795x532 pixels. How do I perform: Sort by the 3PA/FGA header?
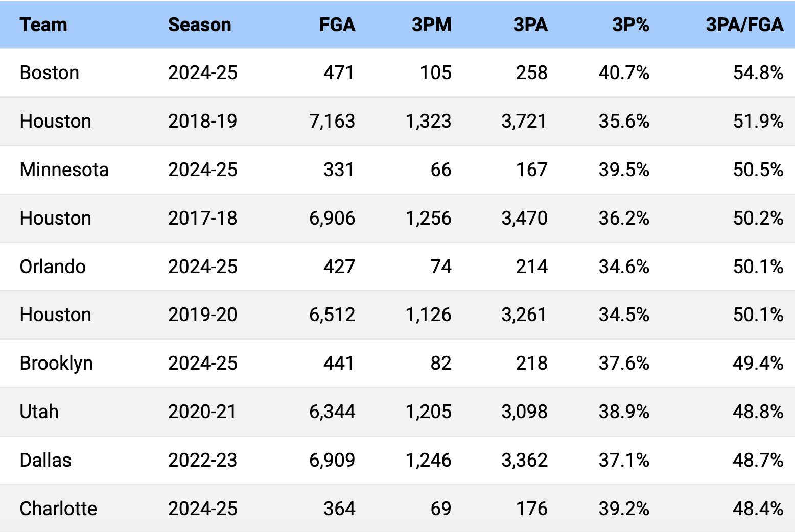pyautogui.click(x=744, y=25)
